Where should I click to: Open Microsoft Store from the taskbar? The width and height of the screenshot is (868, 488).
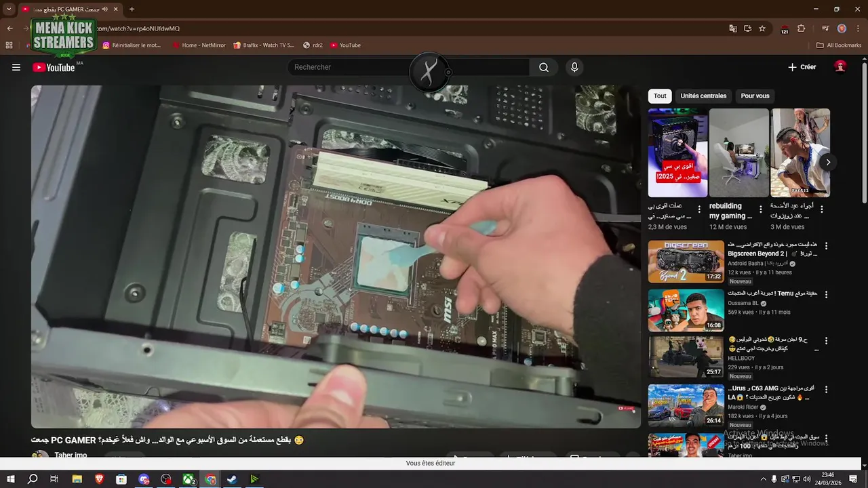pos(121,479)
